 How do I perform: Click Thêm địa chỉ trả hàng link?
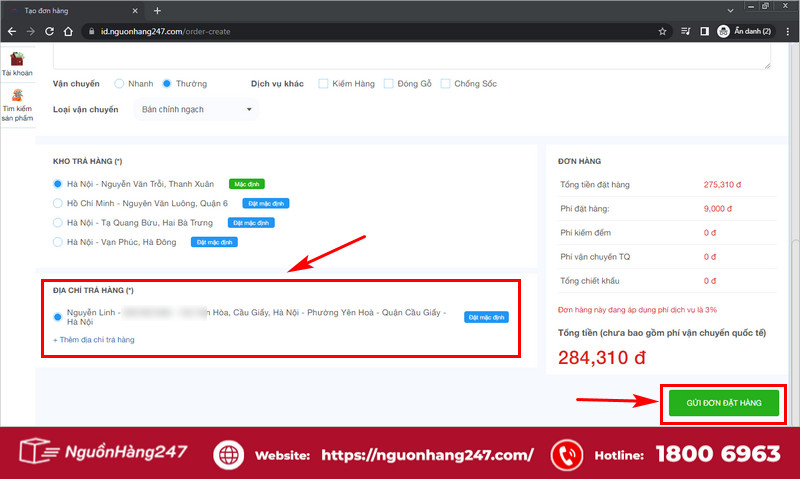(x=94, y=340)
